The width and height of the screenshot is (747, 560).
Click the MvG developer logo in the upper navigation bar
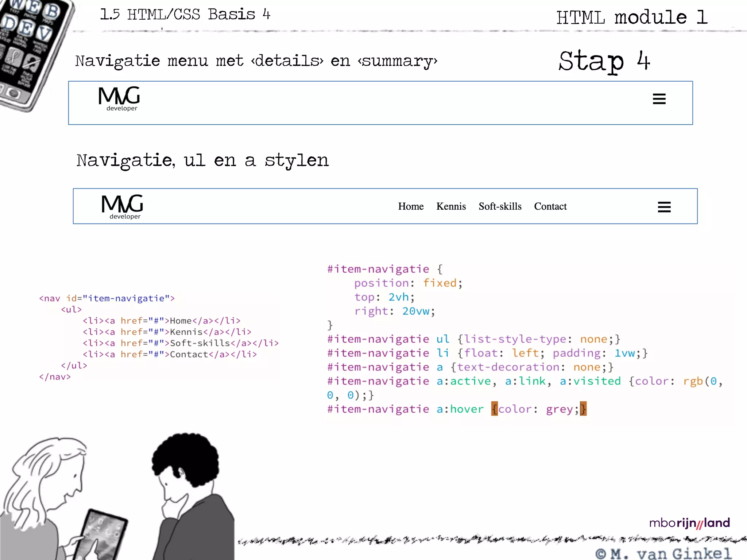(x=119, y=99)
